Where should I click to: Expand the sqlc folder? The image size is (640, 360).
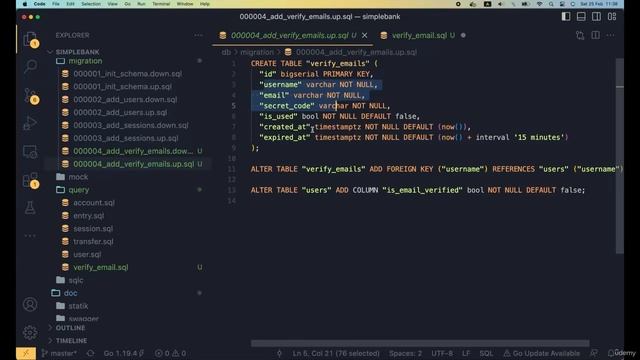[76, 280]
